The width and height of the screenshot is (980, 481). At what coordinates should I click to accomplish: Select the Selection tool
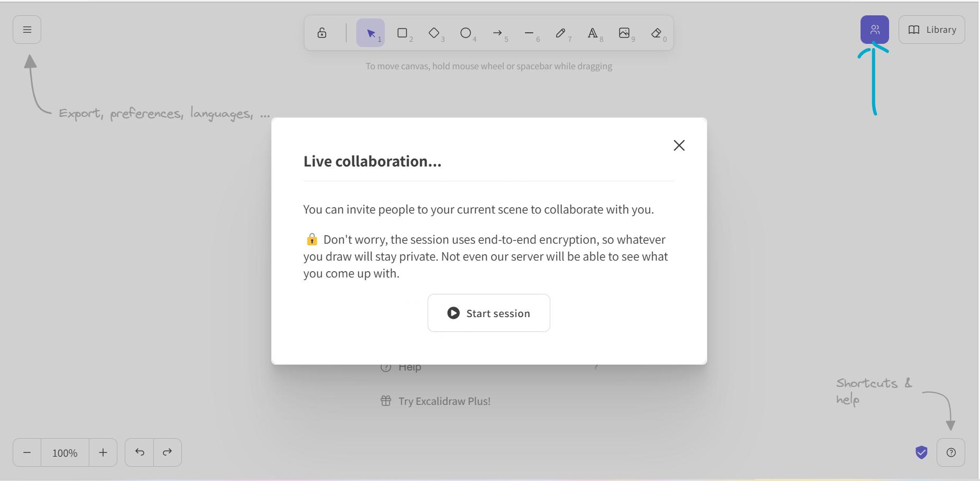click(x=371, y=33)
